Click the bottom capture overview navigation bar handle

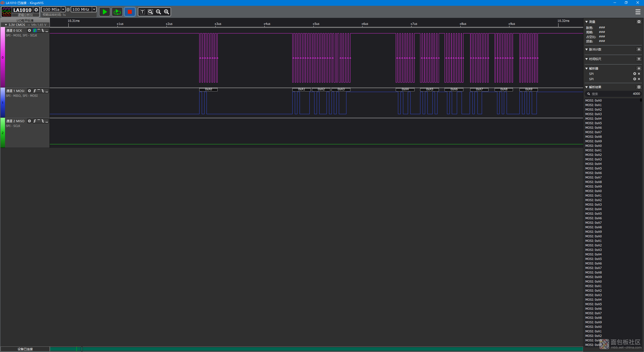(82, 349)
